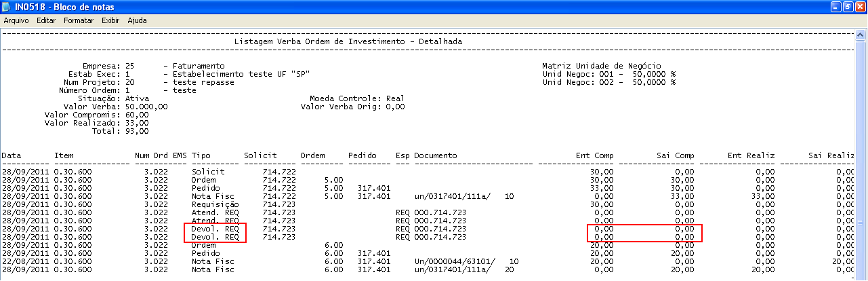Screen dimensions: 868x281
Task: Close the IN0518 Notepad window
Action: [x=860, y=7]
